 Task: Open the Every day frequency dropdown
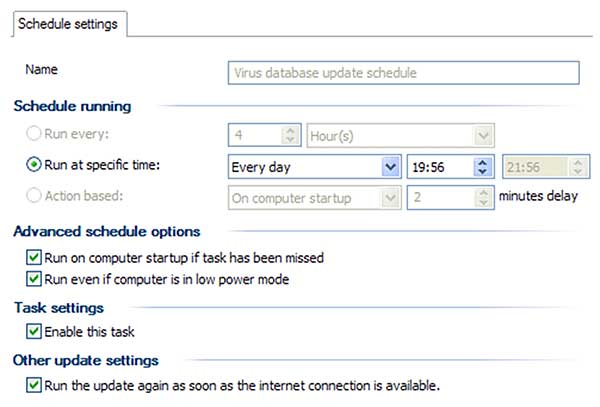click(x=389, y=166)
